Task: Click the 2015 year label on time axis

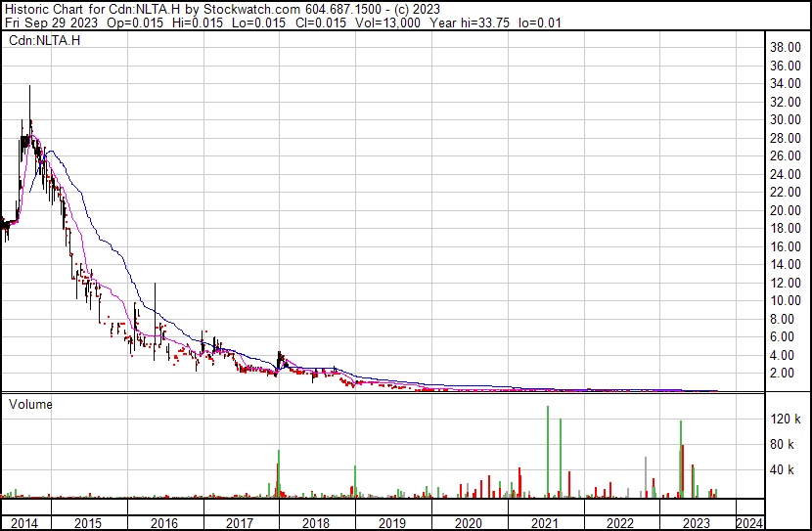Action: click(x=88, y=523)
